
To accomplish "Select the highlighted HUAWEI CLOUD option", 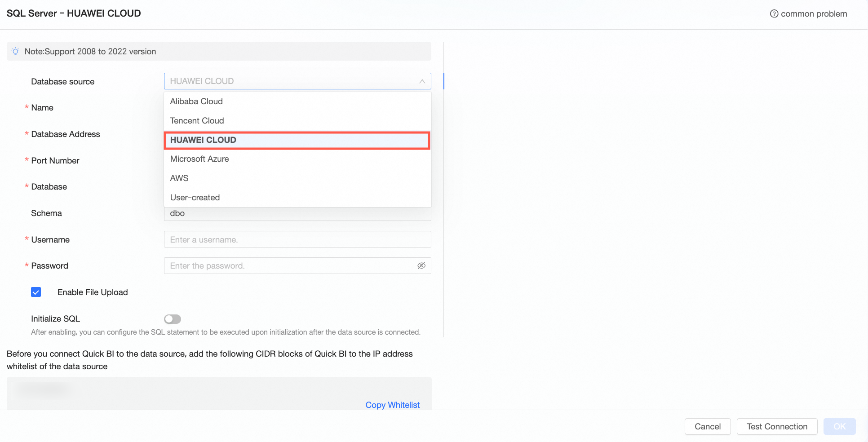I will (x=203, y=140).
